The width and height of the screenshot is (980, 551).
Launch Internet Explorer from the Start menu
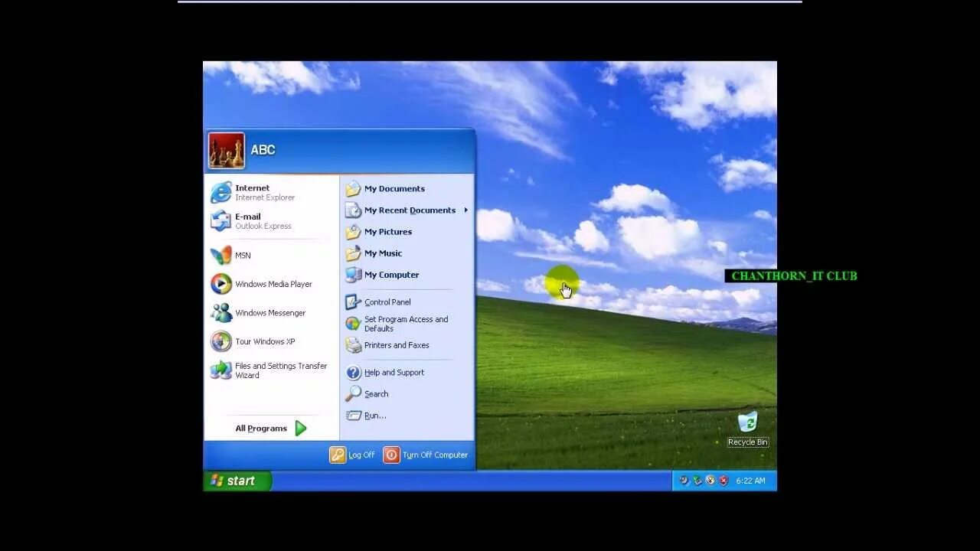(253, 191)
